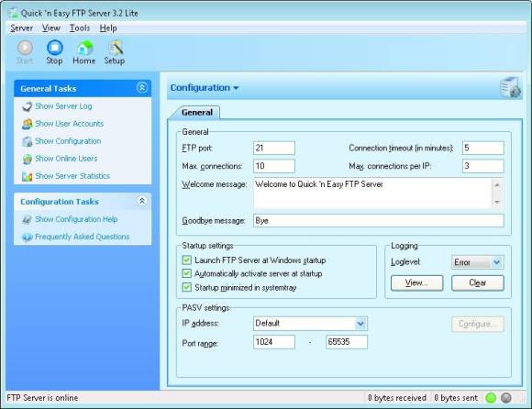Click the Frequently Asked Questions icon

(x=28, y=237)
